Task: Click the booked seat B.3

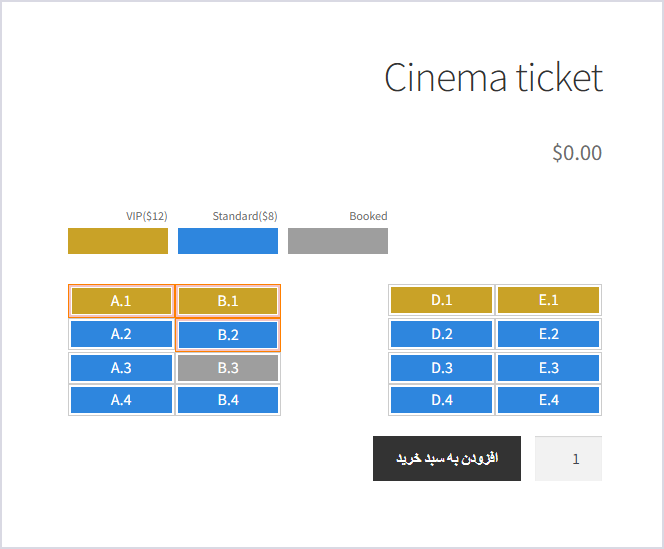Action: (228, 368)
